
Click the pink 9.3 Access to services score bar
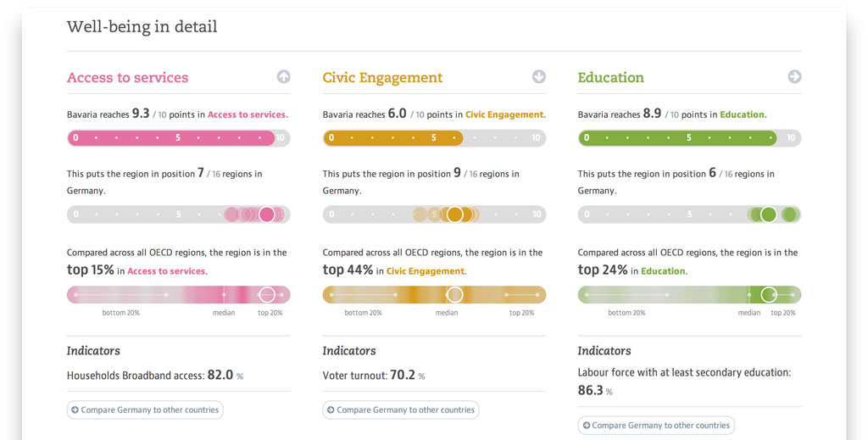coord(171,138)
